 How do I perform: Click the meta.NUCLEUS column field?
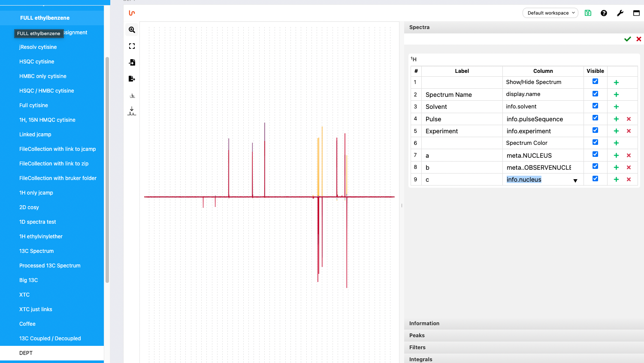[543, 156]
